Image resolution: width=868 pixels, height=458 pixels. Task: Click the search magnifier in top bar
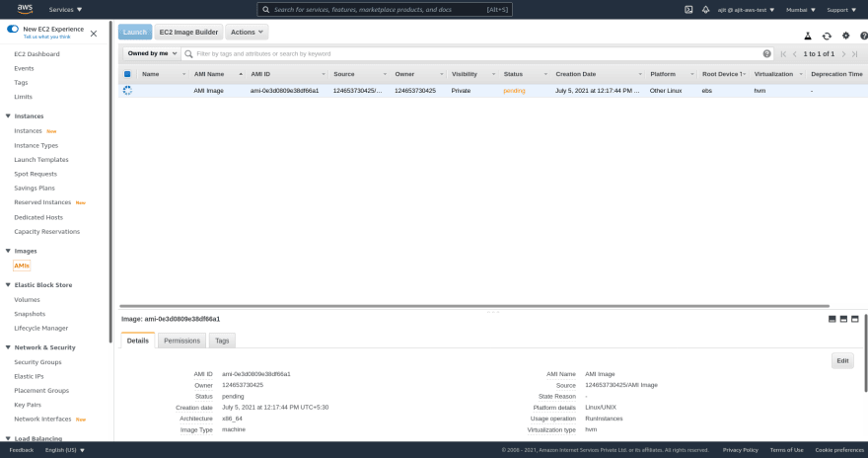(x=266, y=10)
